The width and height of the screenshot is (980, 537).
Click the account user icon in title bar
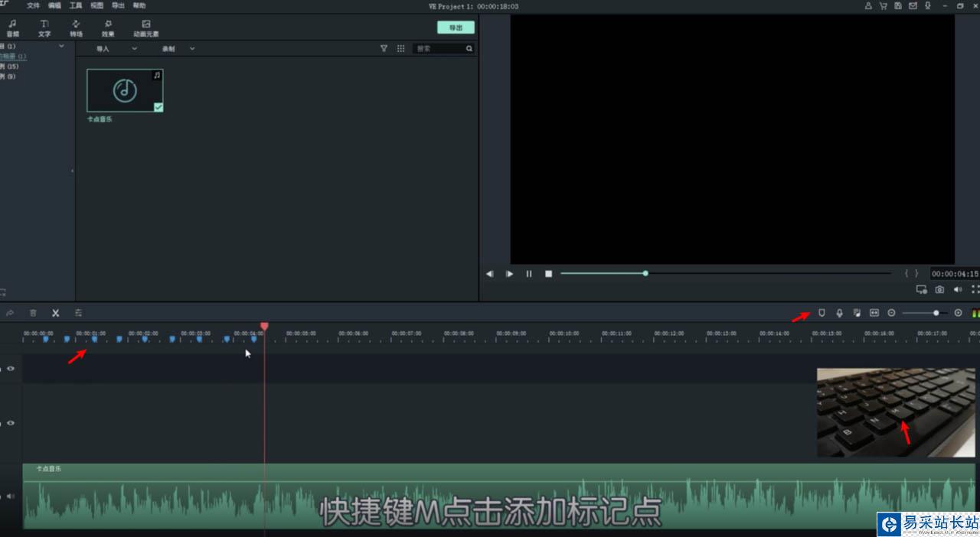coord(868,5)
